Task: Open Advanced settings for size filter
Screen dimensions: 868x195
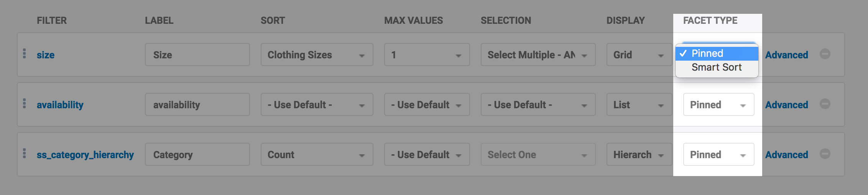Action: tap(786, 55)
